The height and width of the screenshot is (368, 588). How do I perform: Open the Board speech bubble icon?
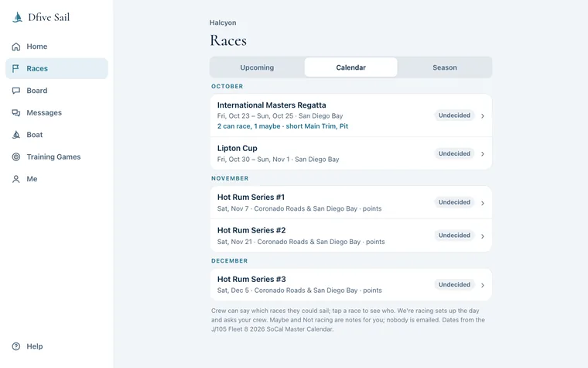pyautogui.click(x=16, y=91)
